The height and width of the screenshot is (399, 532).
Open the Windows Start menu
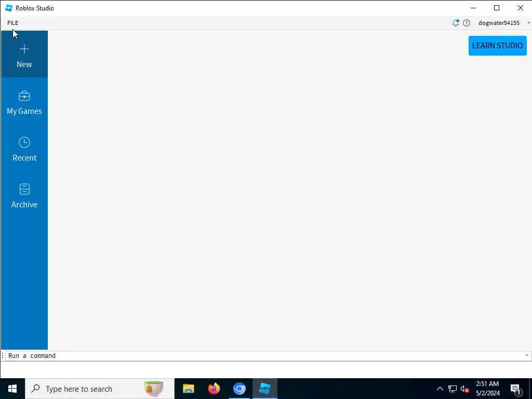(x=12, y=389)
